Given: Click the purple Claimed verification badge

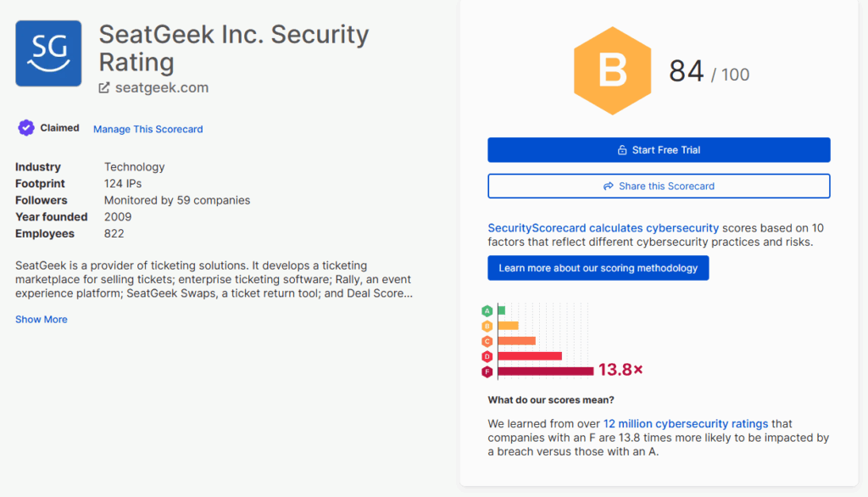Looking at the screenshot, I should tap(28, 126).
